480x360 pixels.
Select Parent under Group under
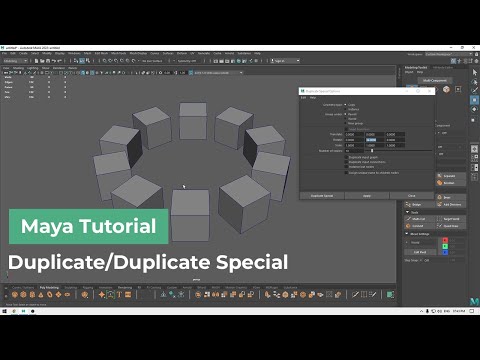(345, 114)
